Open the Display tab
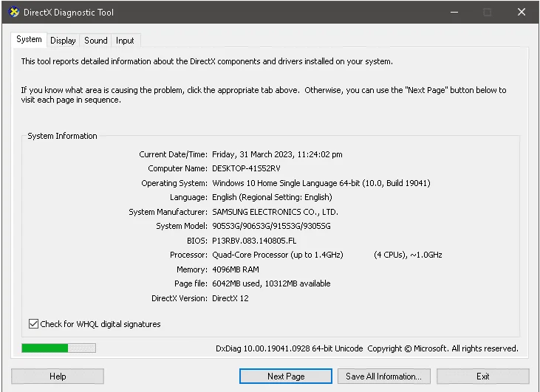540x392 pixels. click(x=63, y=41)
